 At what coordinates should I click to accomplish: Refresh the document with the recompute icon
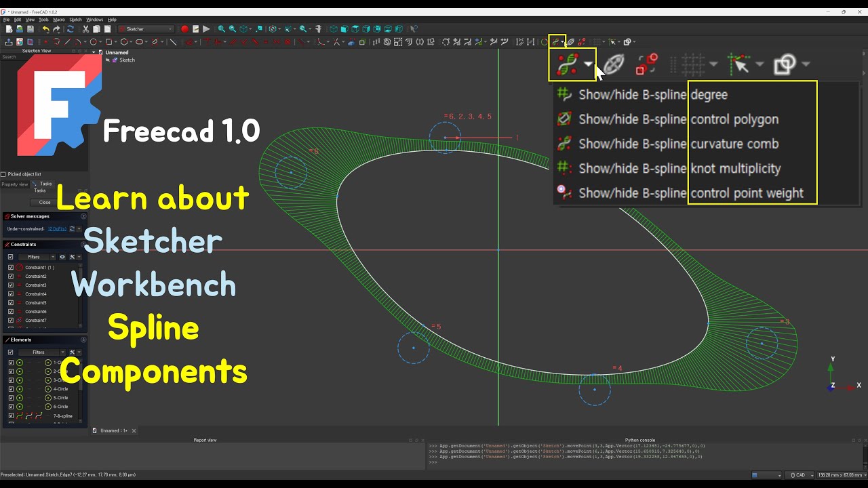point(70,29)
